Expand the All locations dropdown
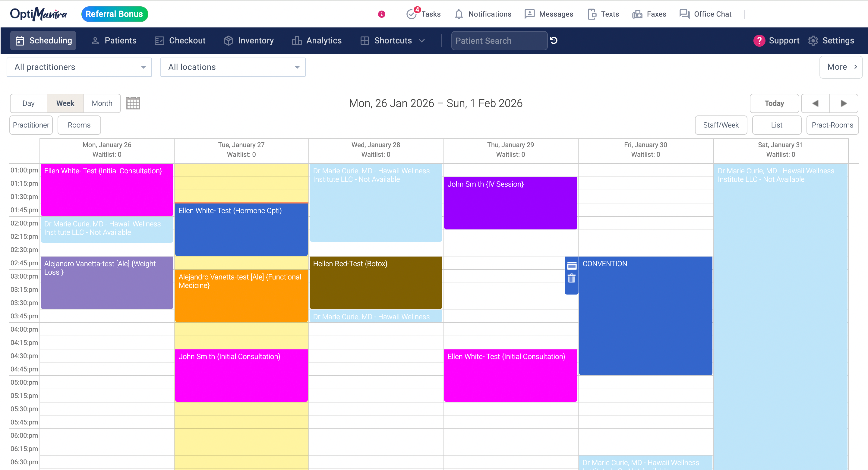The width and height of the screenshot is (868, 470). (233, 67)
